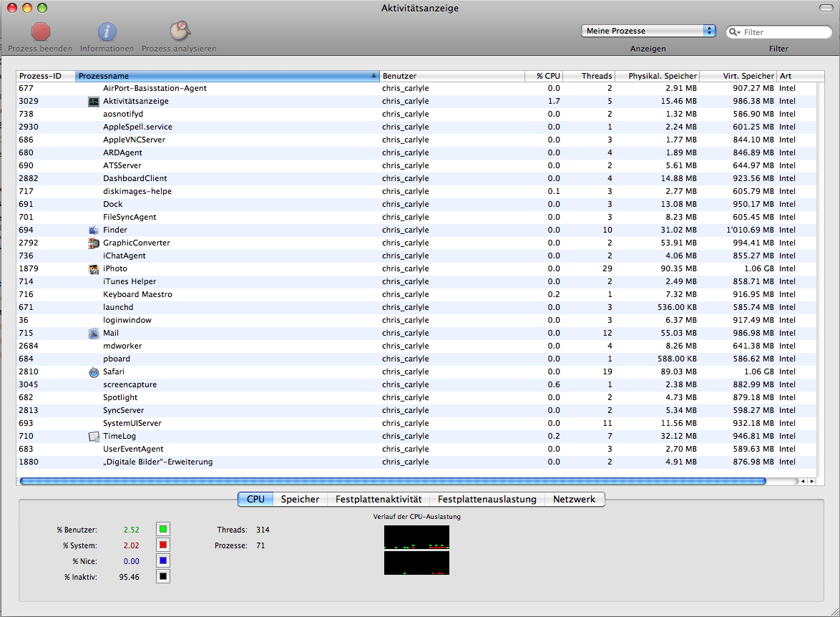Click the Aktivitätsanzeige process icon
Screen dimensions: 840x617
click(94, 102)
